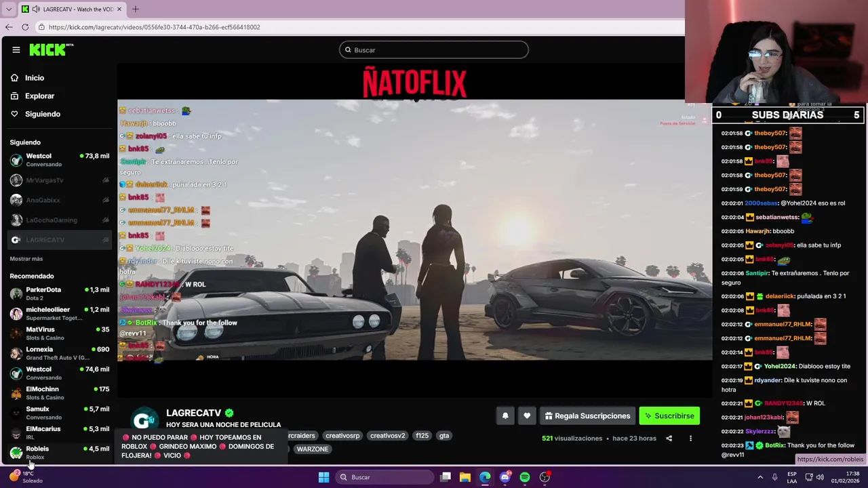Open the three-dot video options menu
The height and width of the screenshot is (488, 868).
(x=690, y=439)
